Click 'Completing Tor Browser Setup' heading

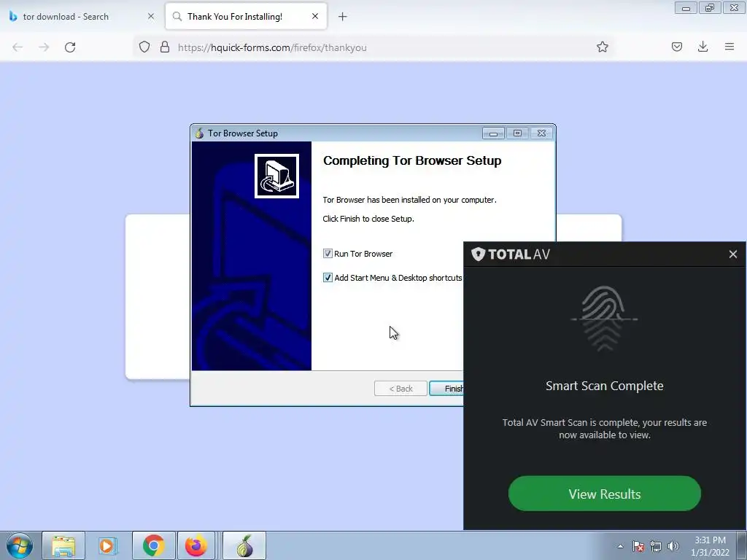[412, 160]
